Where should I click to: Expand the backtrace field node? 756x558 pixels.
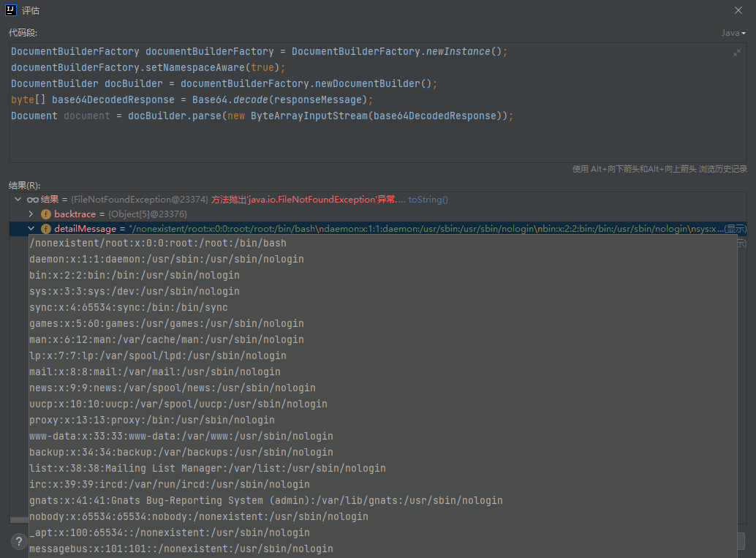(31, 214)
